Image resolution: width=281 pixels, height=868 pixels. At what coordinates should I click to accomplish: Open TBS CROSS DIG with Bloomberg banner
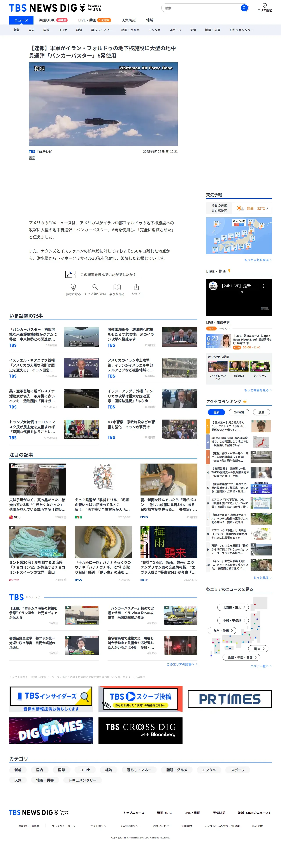point(140,730)
